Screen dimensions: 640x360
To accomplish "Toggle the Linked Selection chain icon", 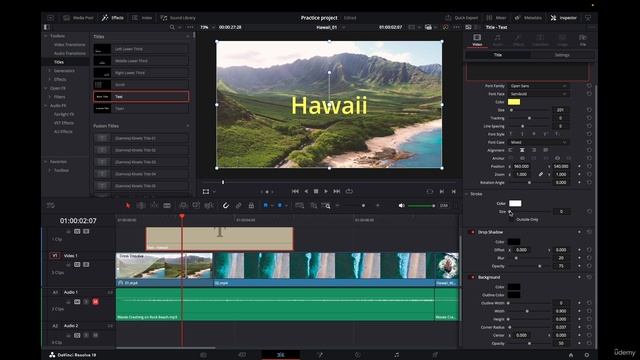I will (x=238, y=205).
